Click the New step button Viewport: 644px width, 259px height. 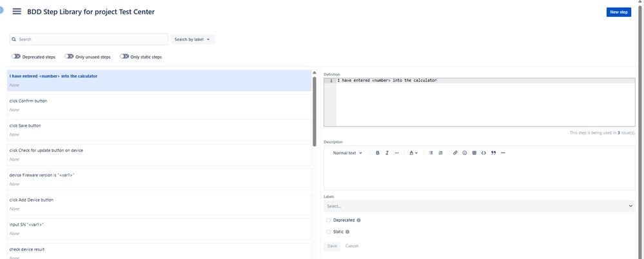pyautogui.click(x=618, y=12)
